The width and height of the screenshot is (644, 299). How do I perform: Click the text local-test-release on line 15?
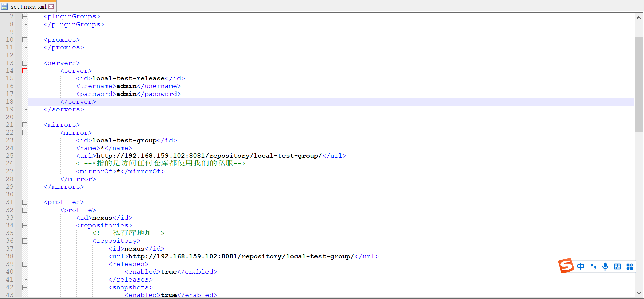(x=128, y=78)
